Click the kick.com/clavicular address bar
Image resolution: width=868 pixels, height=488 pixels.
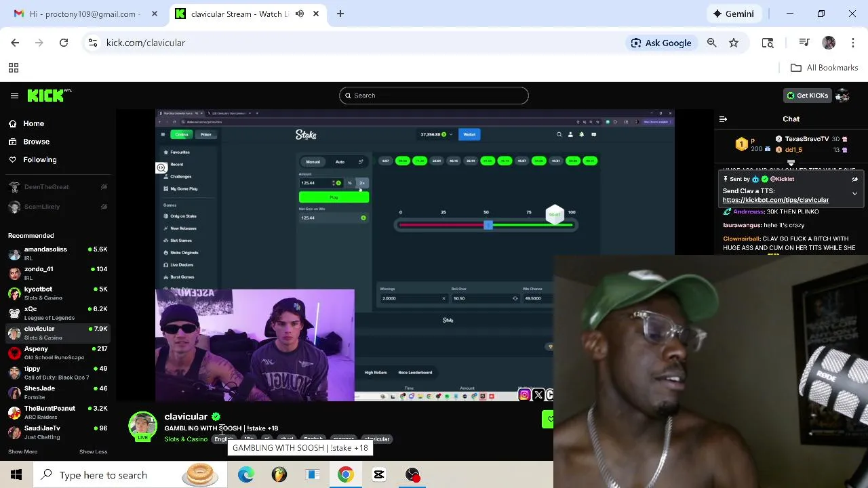146,43
